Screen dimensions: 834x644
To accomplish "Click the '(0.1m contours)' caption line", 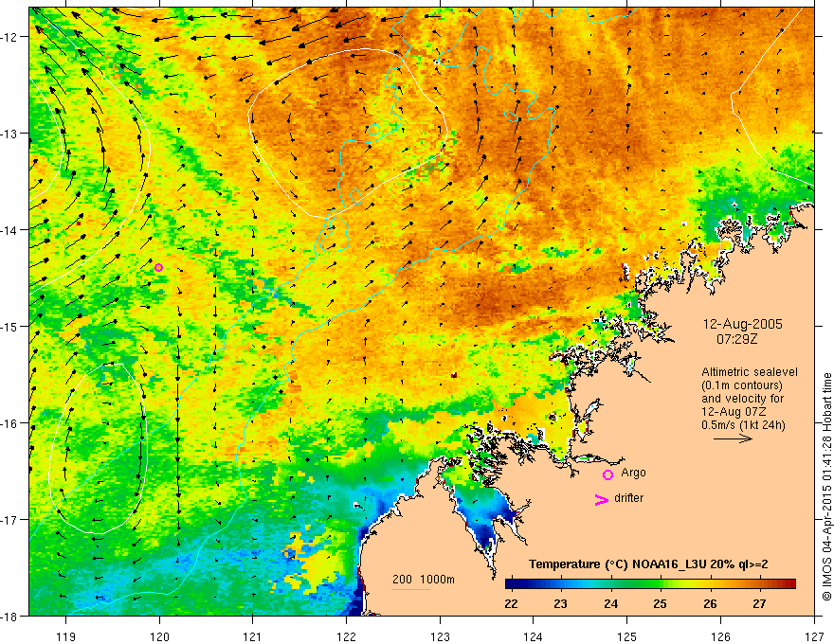I will click(x=742, y=385).
